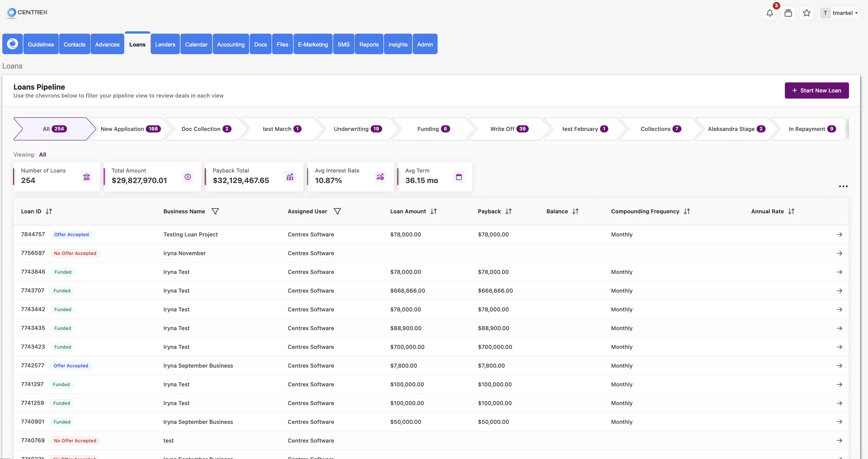Viewport: 868px width, 459px height.
Task: Open row arrow for loan 7844757
Action: [x=839, y=235]
